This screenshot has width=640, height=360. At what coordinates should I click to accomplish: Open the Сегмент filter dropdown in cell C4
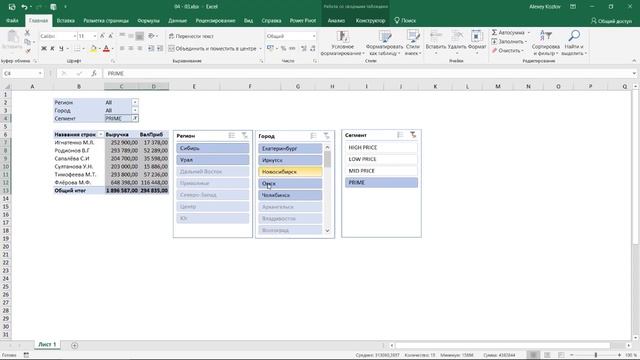[x=135, y=118]
